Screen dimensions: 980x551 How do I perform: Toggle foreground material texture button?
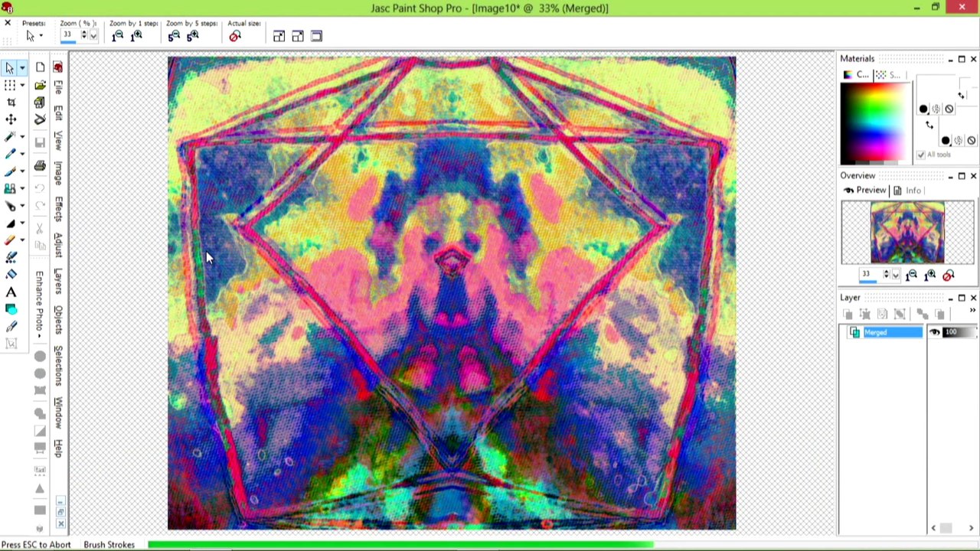(936, 109)
